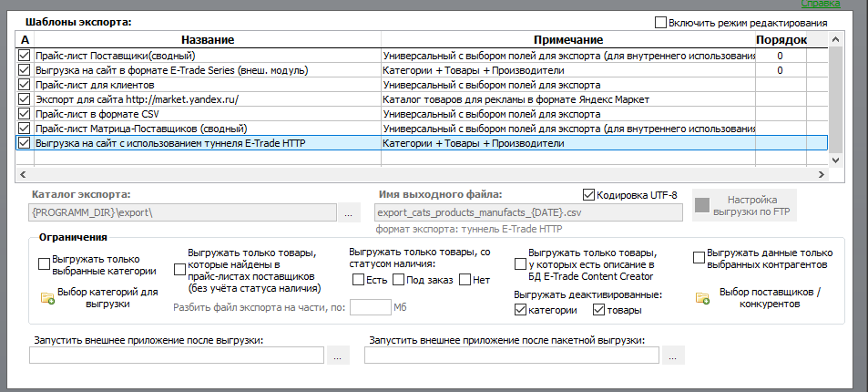The height and width of the screenshot is (392, 868).
Task: Click the Имя выходного файла field
Action: coord(528,213)
